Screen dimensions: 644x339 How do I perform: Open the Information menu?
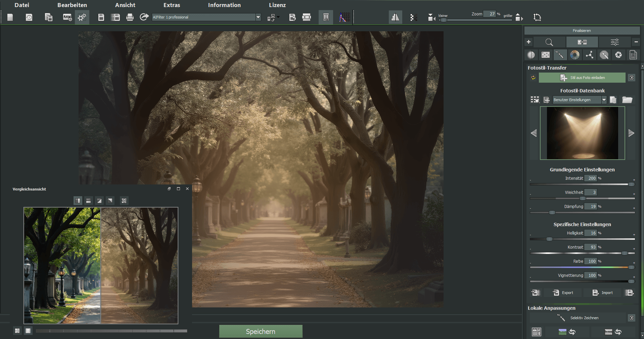pos(224,5)
